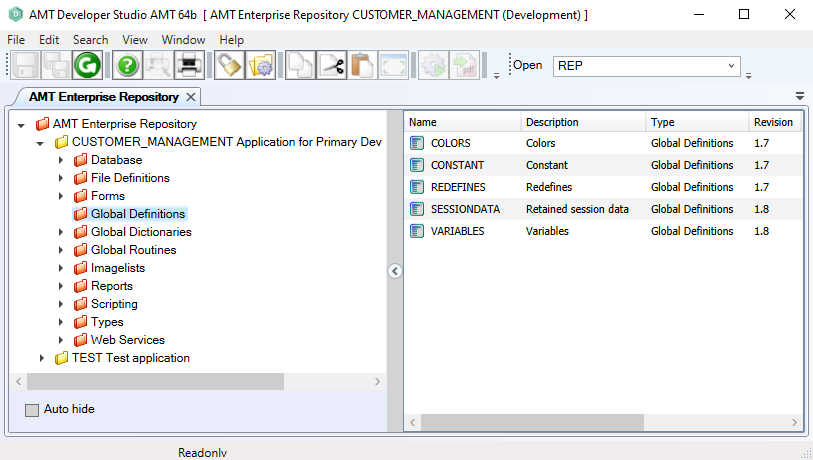
Task: Open the Help menu
Action: [231, 40]
